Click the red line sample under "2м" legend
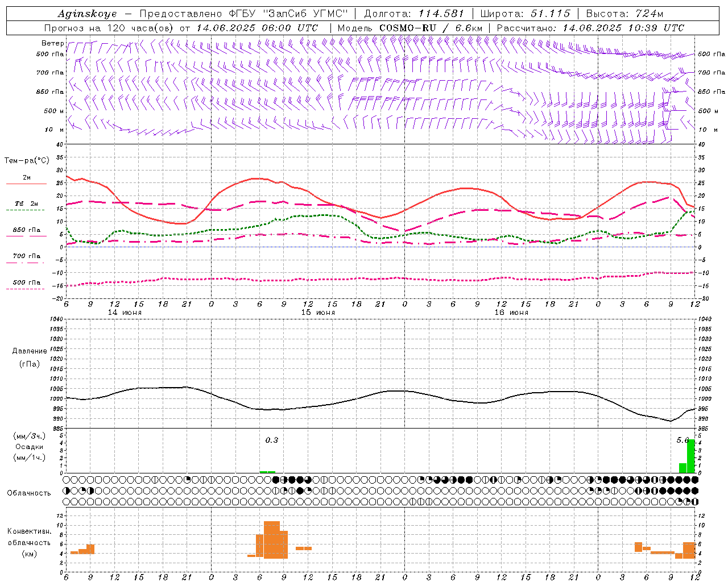 (x=26, y=184)
